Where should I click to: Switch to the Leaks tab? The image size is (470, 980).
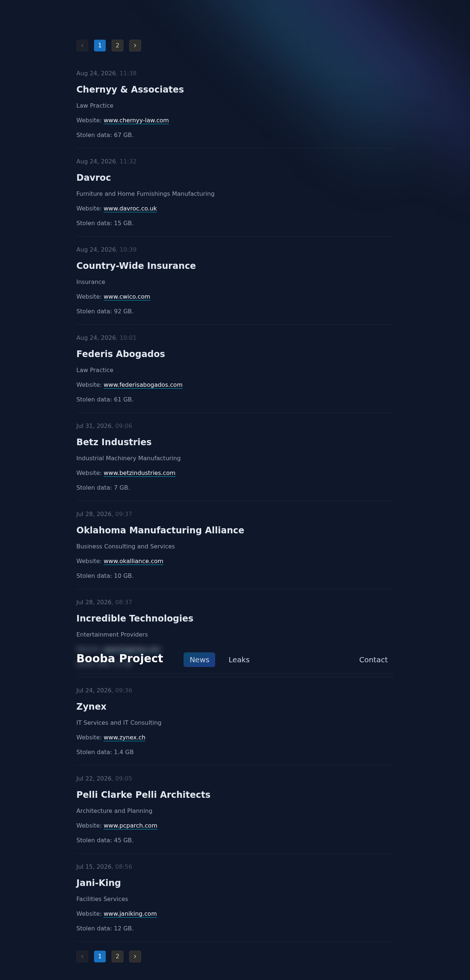pyautogui.click(x=239, y=660)
